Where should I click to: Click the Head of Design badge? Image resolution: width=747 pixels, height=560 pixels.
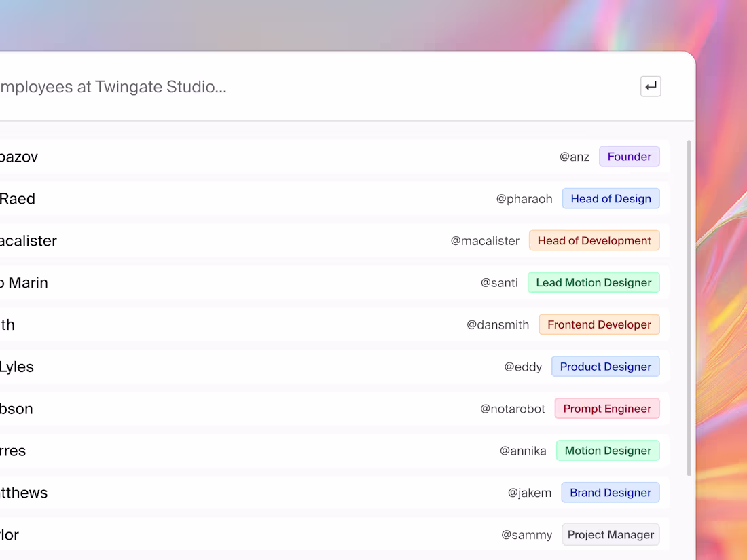611,198
